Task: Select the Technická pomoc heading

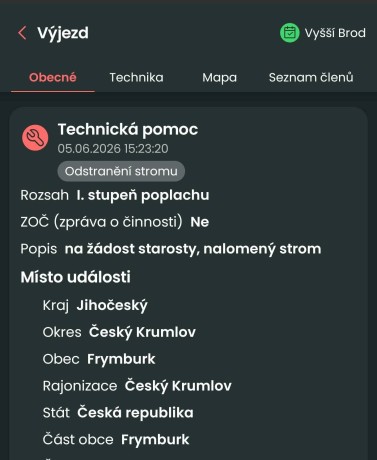Action: click(128, 129)
